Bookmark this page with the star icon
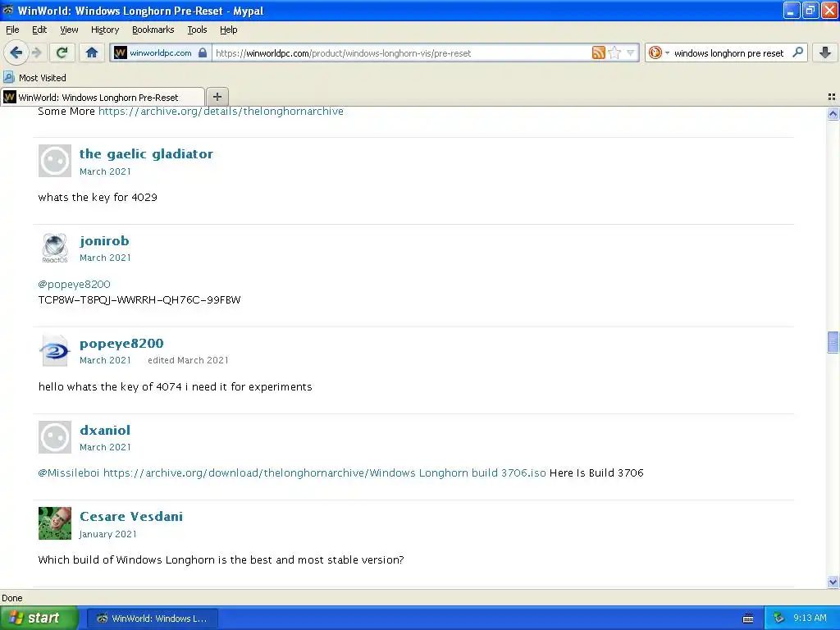The image size is (840, 630). [x=614, y=52]
